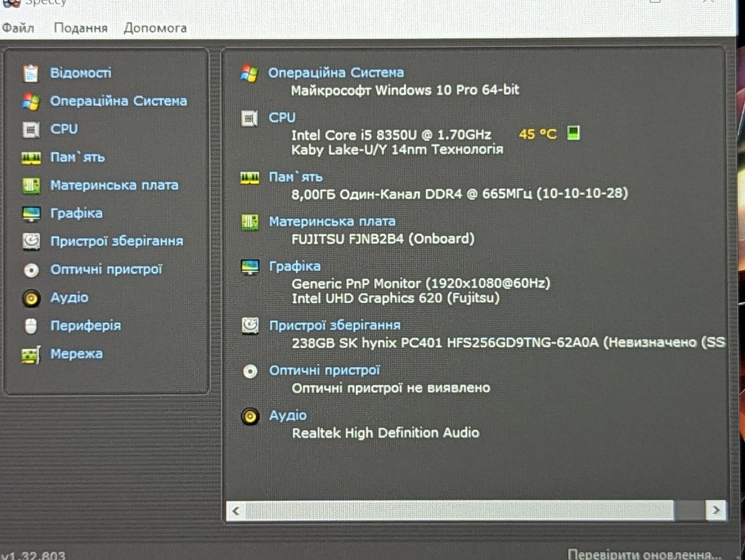745x560 pixels.
Task: Open the Периферія mouse icon in sidebar
Action: tap(31, 326)
